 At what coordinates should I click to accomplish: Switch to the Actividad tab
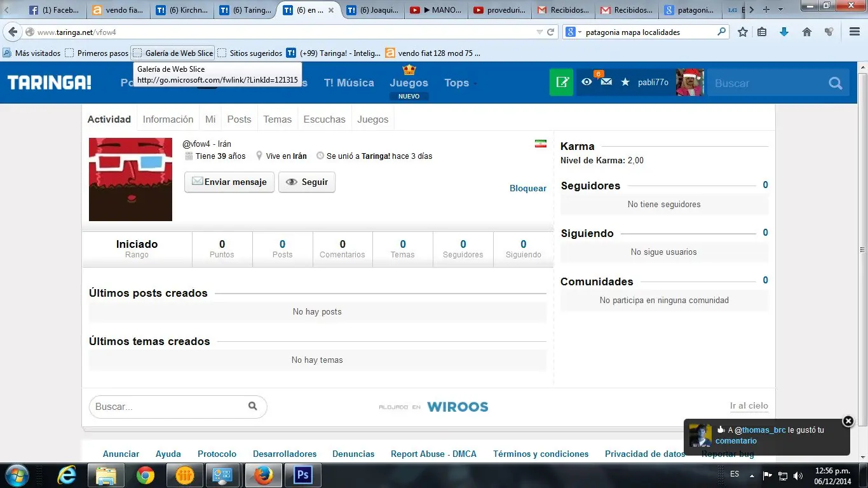[x=109, y=119]
